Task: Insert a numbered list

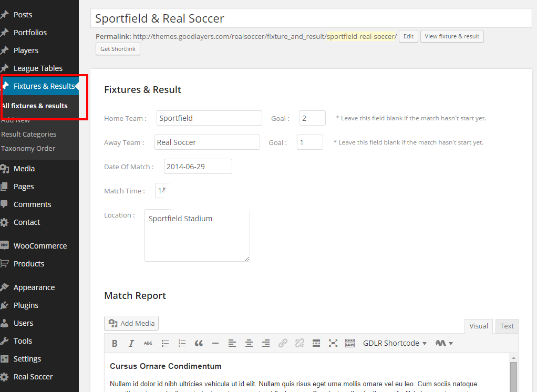Action: click(182, 343)
